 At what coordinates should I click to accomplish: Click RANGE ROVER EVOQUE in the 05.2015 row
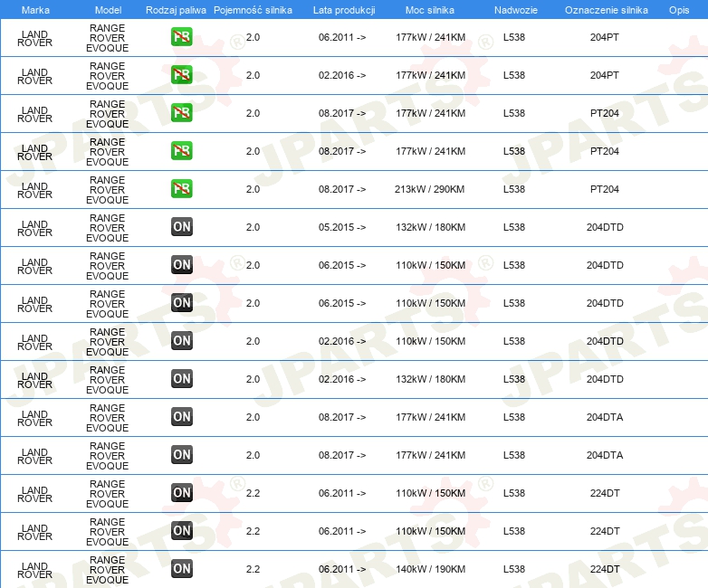point(108,227)
